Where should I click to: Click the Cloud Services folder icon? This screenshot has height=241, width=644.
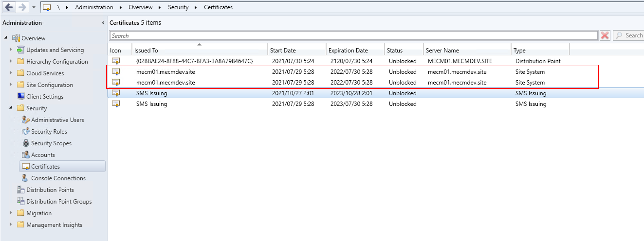point(21,73)
